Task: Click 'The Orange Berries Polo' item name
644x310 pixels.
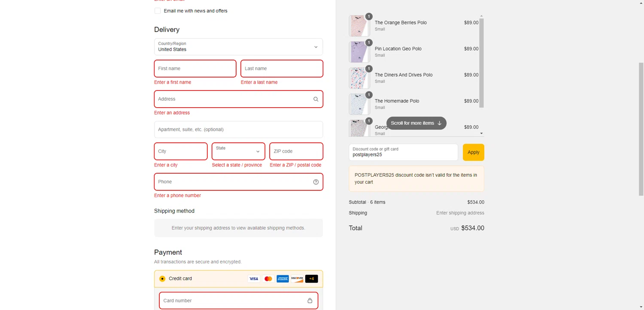Action: (401, 23)
